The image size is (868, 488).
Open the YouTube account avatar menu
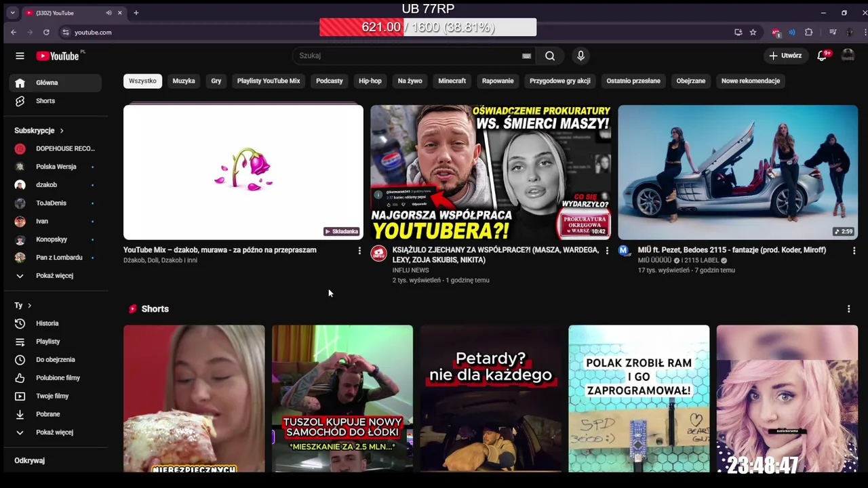point(848,56)
